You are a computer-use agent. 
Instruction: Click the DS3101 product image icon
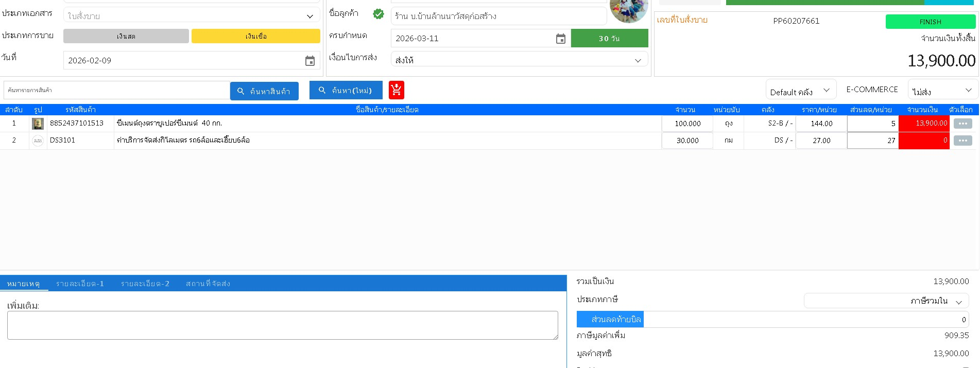38,141
